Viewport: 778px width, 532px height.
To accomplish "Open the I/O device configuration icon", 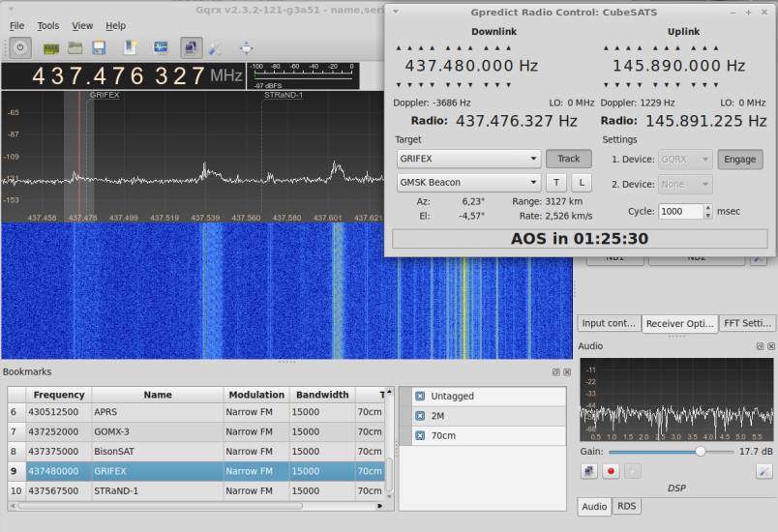I will click(x=51, y=48).
